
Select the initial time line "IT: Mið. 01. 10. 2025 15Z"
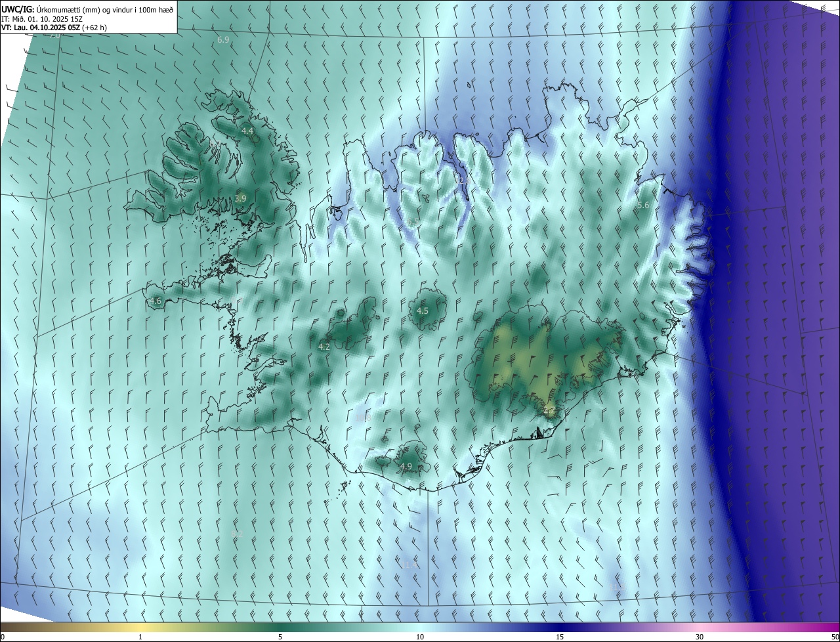click(x=42, y=18)
